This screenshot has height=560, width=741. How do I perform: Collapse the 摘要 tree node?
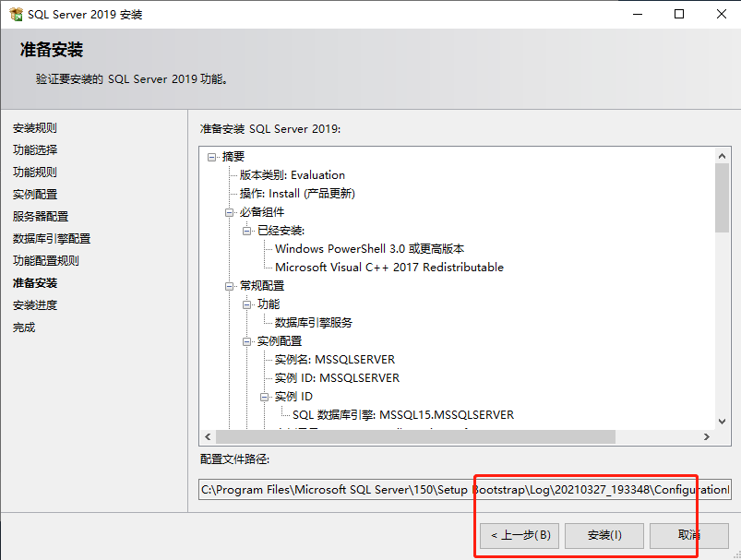(211, 157)
